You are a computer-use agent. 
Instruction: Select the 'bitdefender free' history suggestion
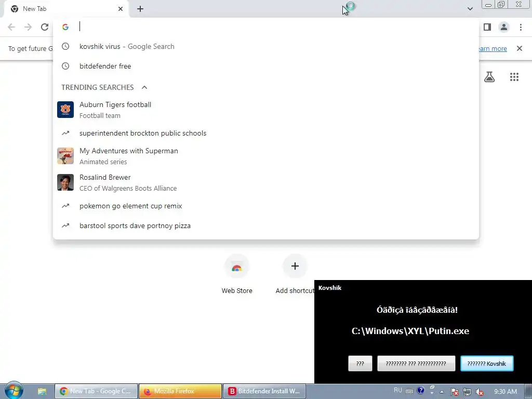pos(266,66)
